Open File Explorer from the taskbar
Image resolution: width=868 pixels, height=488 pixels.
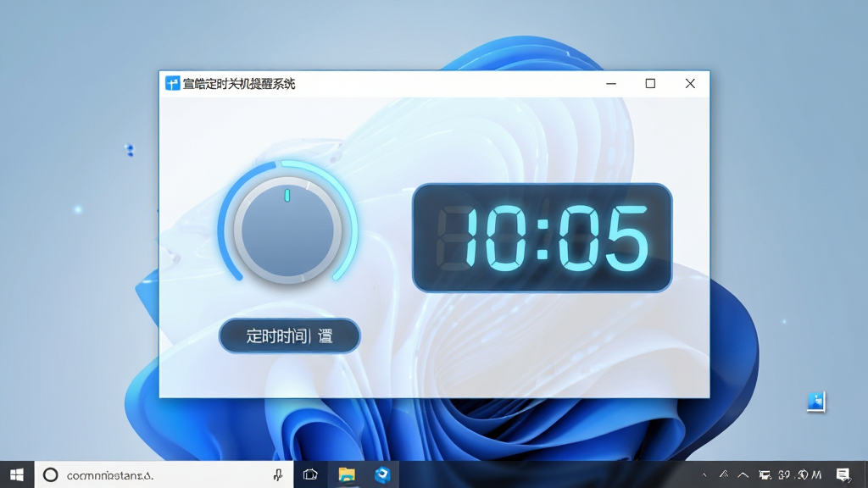(x=347, y=474)
